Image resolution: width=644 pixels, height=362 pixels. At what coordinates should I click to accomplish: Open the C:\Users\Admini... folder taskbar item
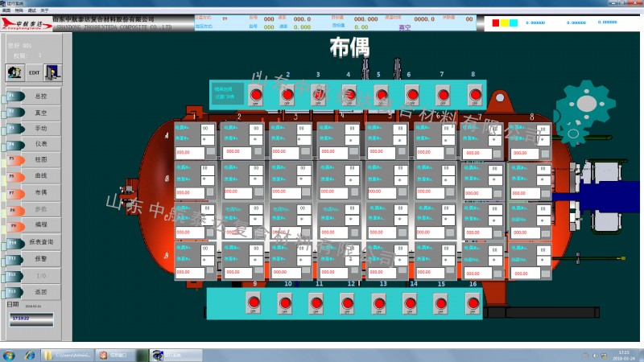[x=68, y=355]
